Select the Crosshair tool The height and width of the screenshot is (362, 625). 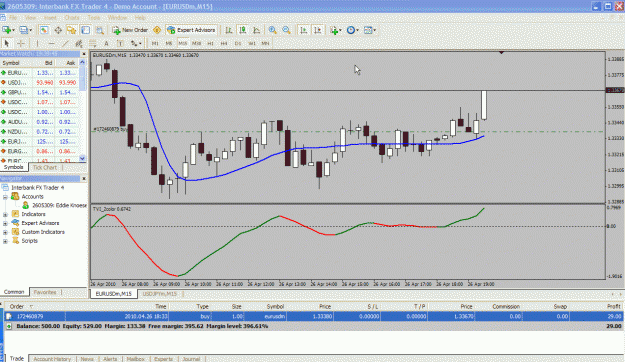click(21, 43)
